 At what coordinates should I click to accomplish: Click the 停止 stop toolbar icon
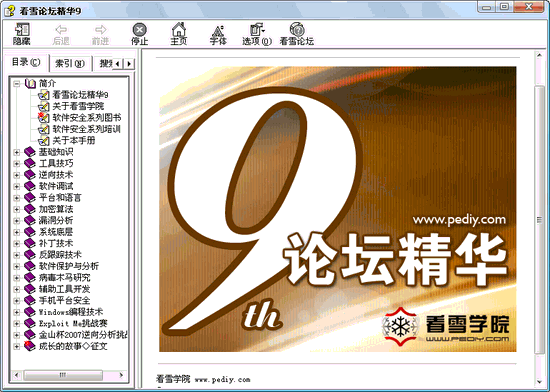click(x=140, y=29)
